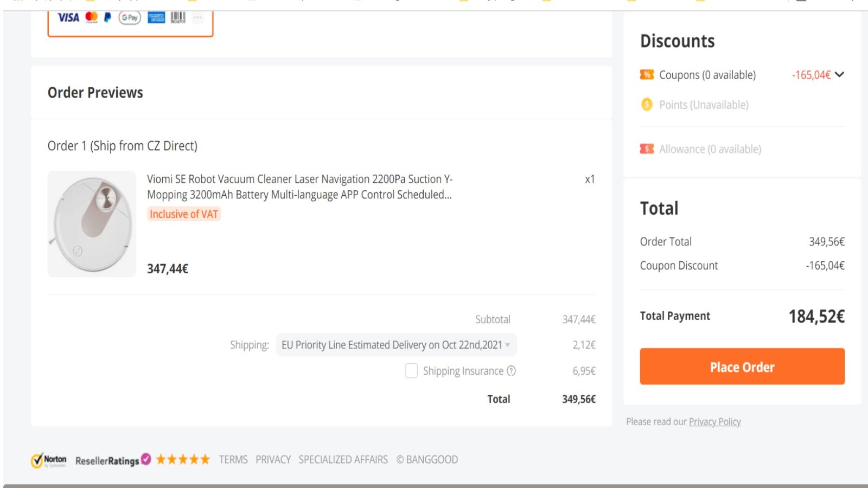Open the PRIVACY footer link

pos(273,460)
